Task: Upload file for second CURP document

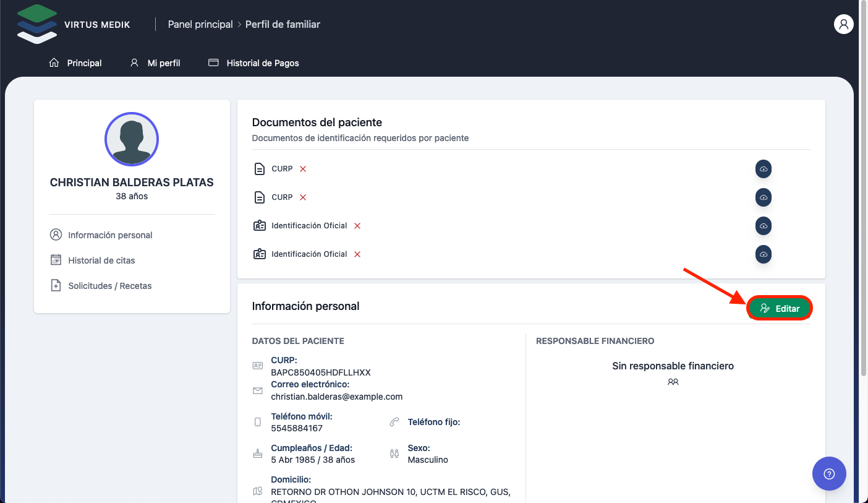Action: coord(764,197)
